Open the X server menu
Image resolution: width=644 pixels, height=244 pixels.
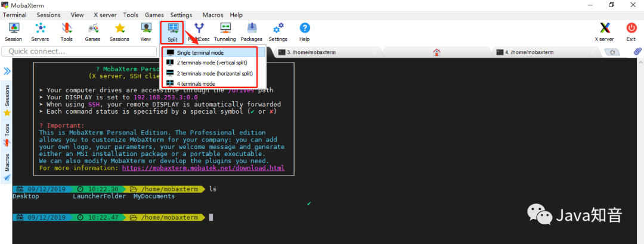point(105,15)
